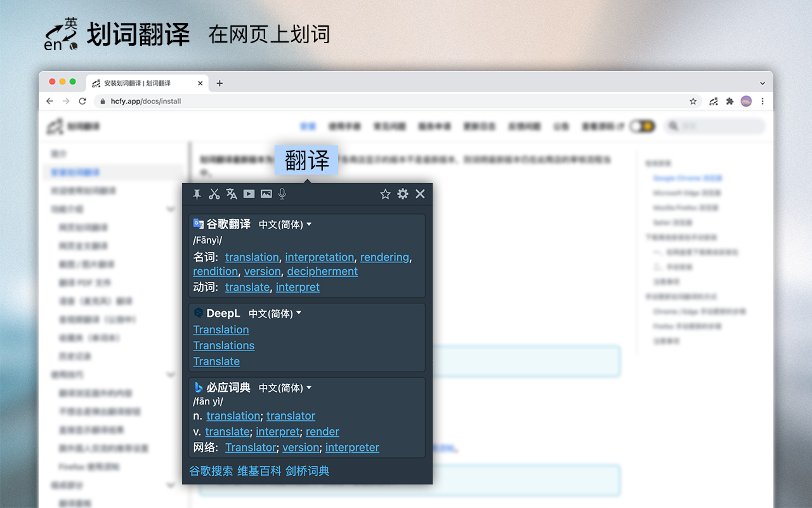The width and height of the screenshot is (812, 508).
Task: Click the translation link under 谷歌翻译
Action: (x=252, y=257)
